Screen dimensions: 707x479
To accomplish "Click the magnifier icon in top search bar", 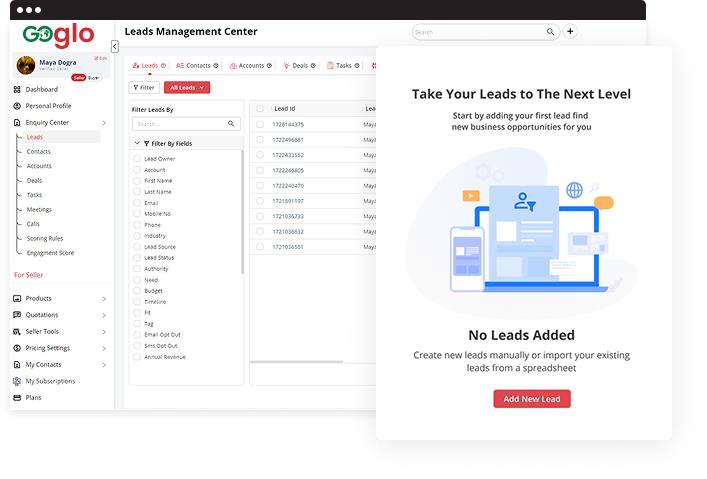I will pos(550,32).
